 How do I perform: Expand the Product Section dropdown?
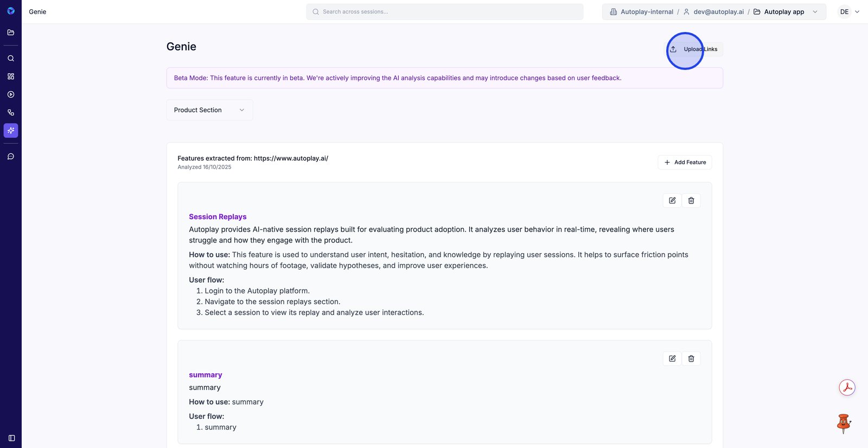209,110
